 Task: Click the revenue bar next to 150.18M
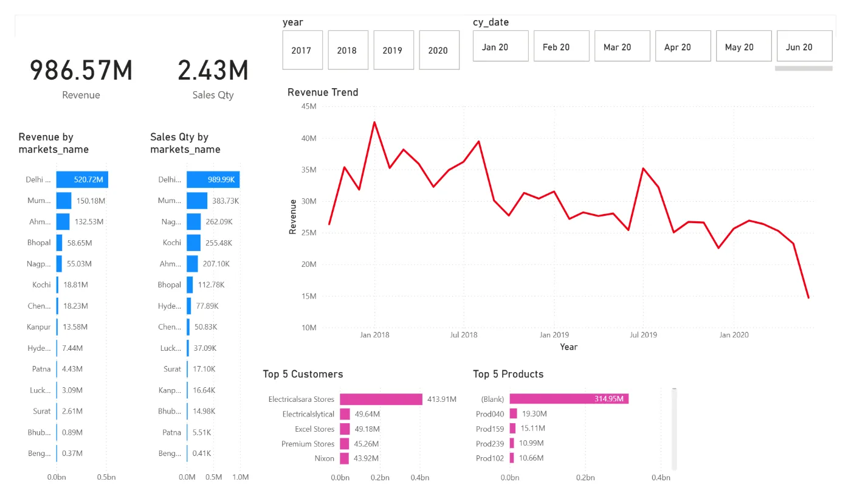tap(64, 201)
